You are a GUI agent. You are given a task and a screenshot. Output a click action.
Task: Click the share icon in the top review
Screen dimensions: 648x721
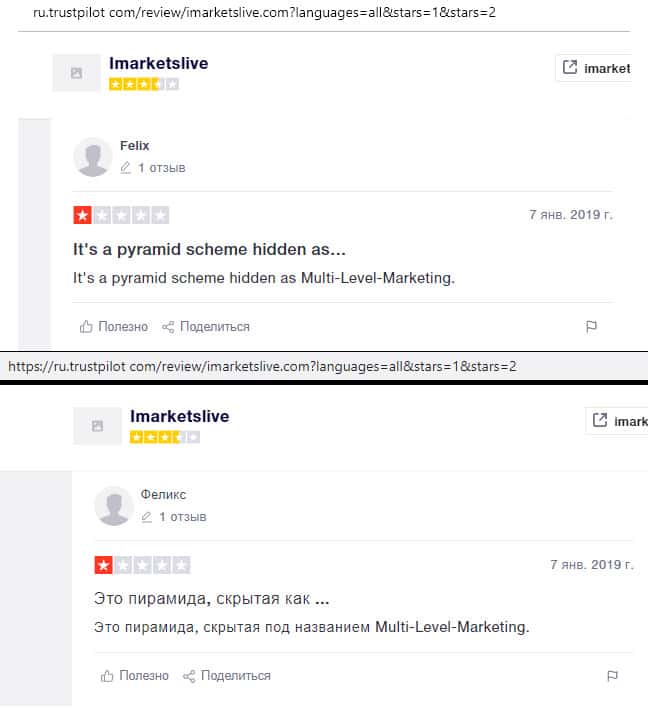coord(168,327)
